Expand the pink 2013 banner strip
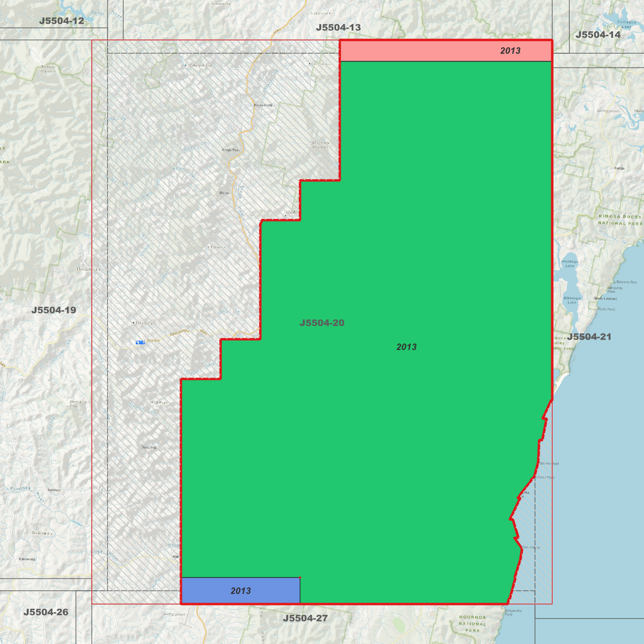The height and width of the screenshot is (644, 644). [x=446, y=50]
